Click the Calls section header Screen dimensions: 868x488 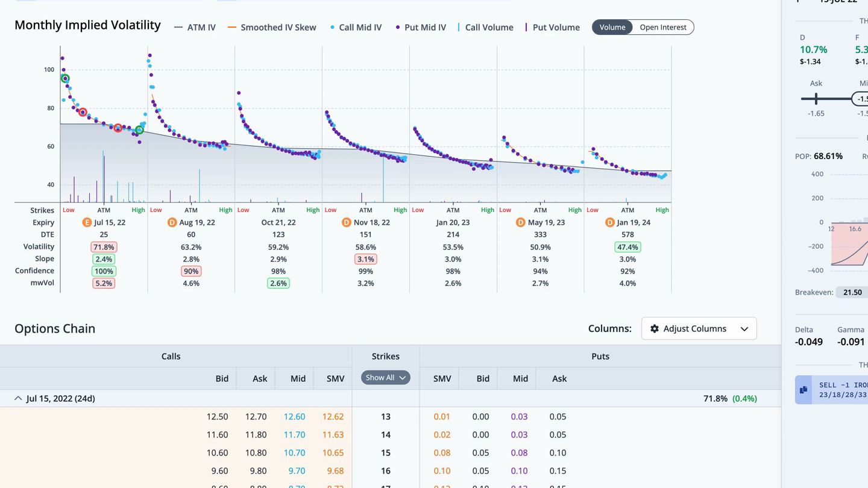click(171, 357)
